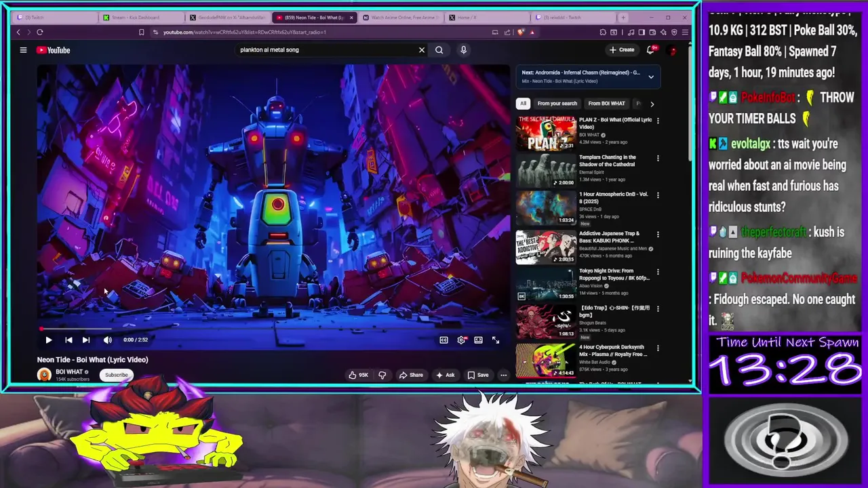
Task: Open the YouTube notifications bell
Action: coord(650,49)
